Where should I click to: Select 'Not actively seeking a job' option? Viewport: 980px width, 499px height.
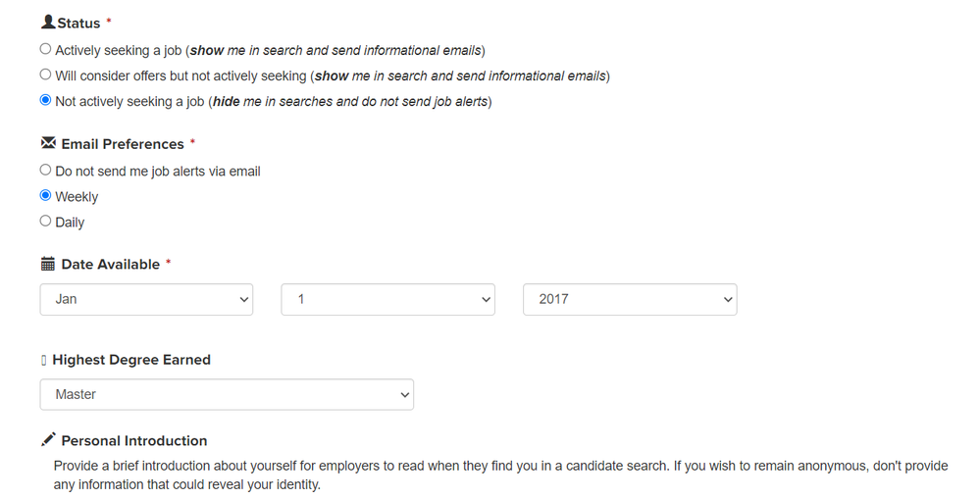[46, 100]
